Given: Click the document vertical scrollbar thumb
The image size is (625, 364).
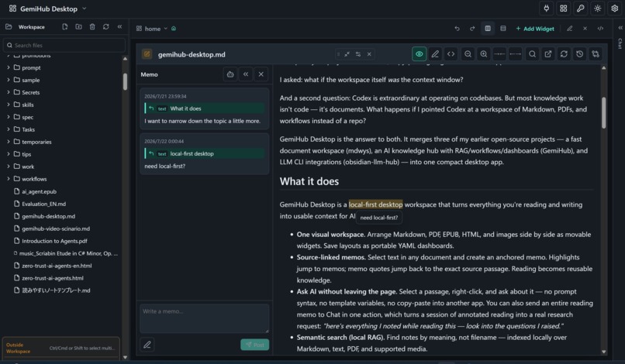Looking at the screenshot, I should [x=604, y=112].
